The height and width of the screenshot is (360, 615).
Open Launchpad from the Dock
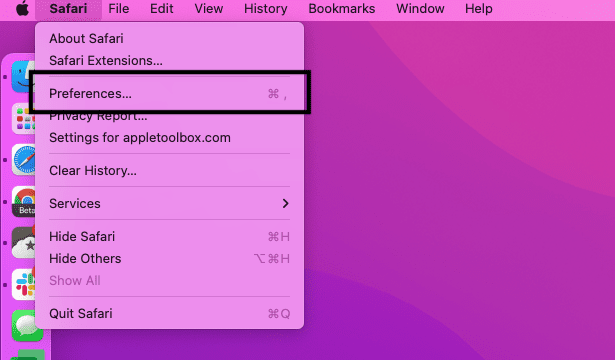point(24,118)
